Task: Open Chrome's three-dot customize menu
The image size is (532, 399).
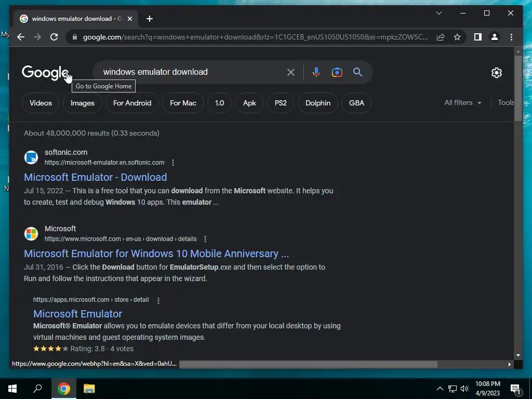Action: click(x=511, y=37)
